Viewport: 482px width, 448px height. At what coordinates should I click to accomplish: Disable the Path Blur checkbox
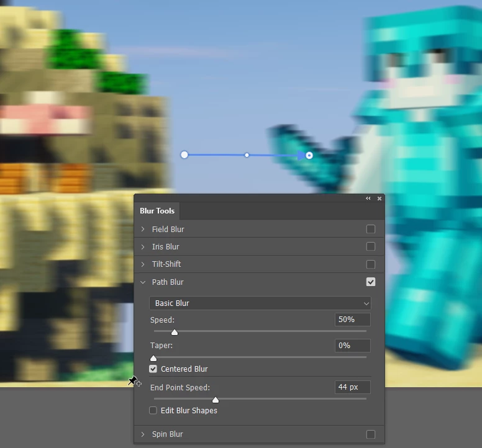click(x=371, y=282)
